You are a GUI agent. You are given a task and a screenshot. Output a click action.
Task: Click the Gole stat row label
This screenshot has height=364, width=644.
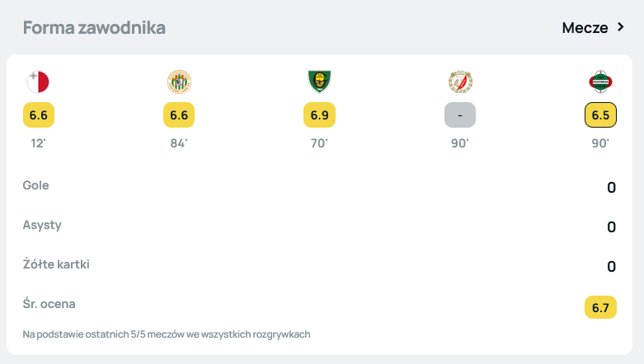point(36,185)
